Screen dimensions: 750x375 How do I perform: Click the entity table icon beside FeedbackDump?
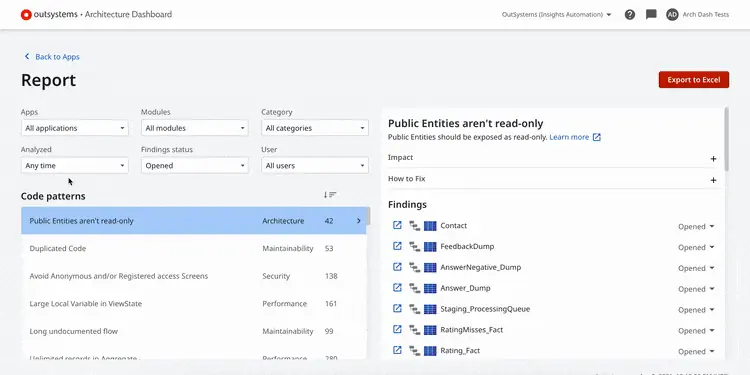(x=430, y=247)
